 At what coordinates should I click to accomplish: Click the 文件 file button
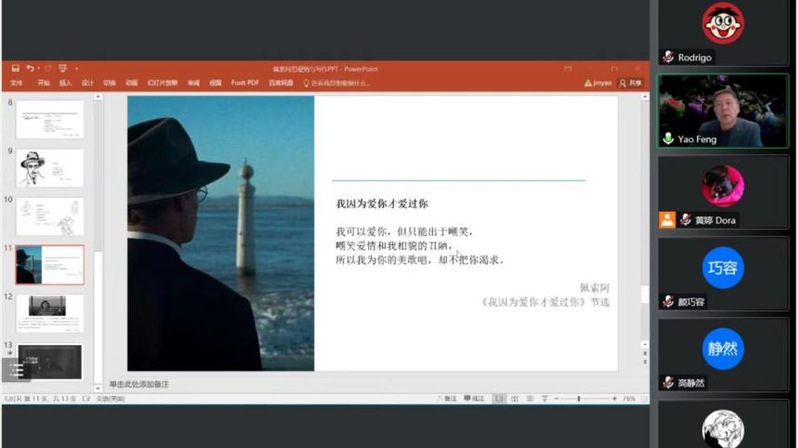17,83
